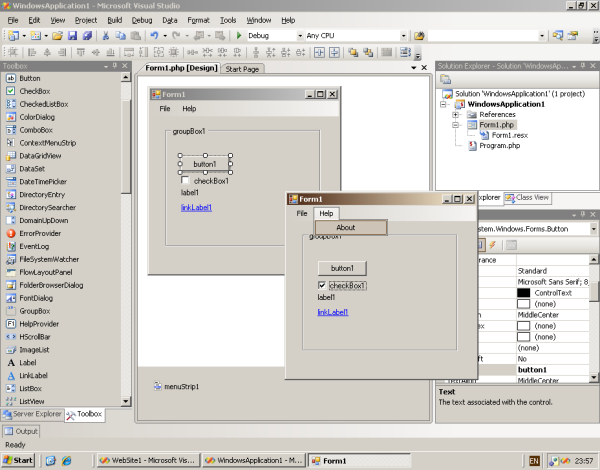
Task: Switch to the Class View tab
Action: (527, 198)
